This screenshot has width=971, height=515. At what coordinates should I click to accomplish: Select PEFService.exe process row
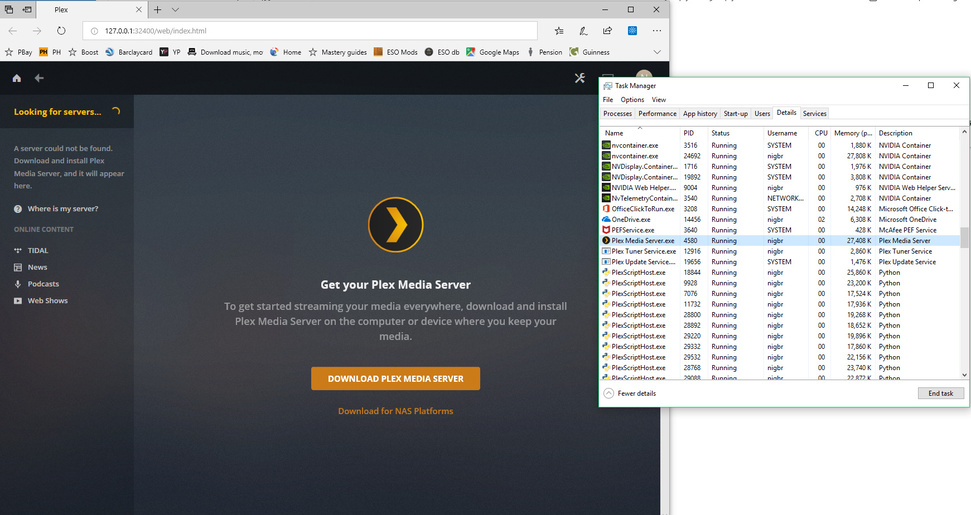pyautogui.click(x=780, y=230)
